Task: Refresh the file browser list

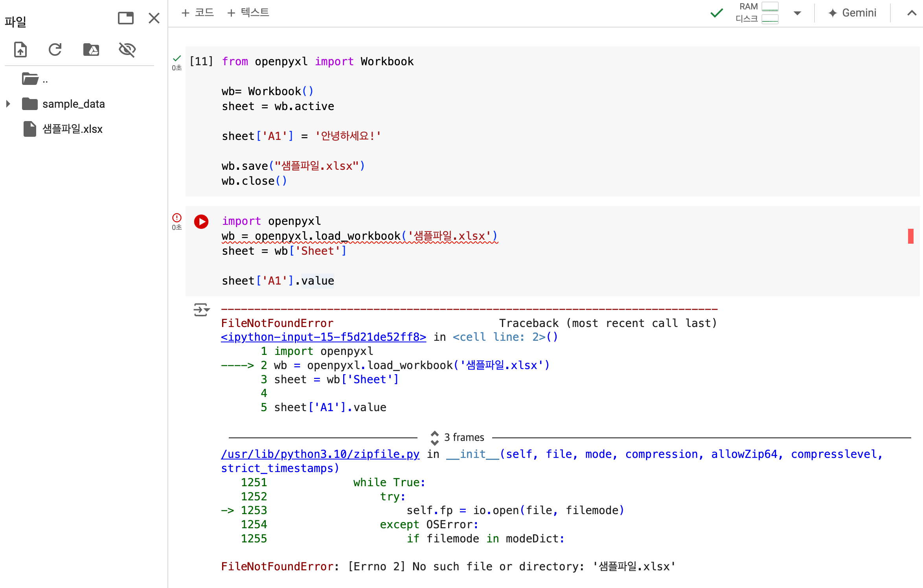Action: tap(55, 50)
